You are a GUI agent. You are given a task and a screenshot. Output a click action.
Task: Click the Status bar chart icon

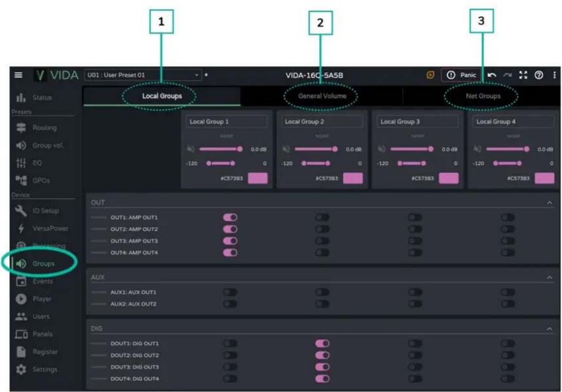click(21, 97)
